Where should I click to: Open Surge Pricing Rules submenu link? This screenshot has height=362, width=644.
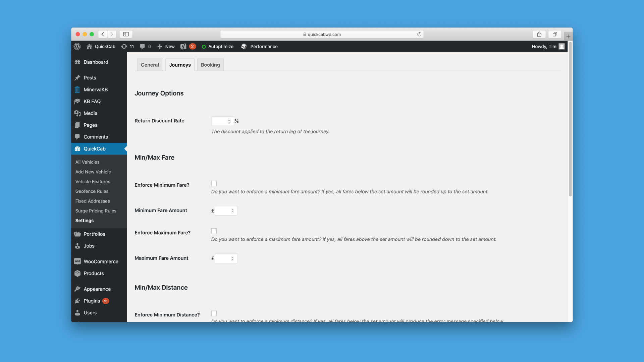pyautogui.click(x=96, y=211)
